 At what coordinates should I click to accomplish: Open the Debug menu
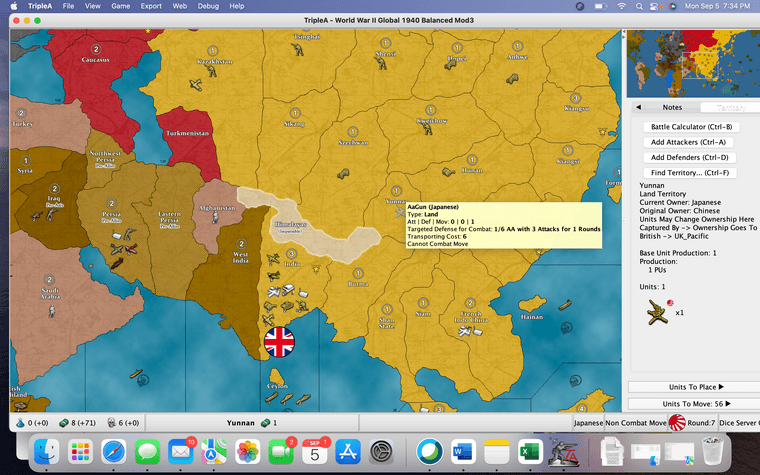pyautogui.click(x=208, y=6)
